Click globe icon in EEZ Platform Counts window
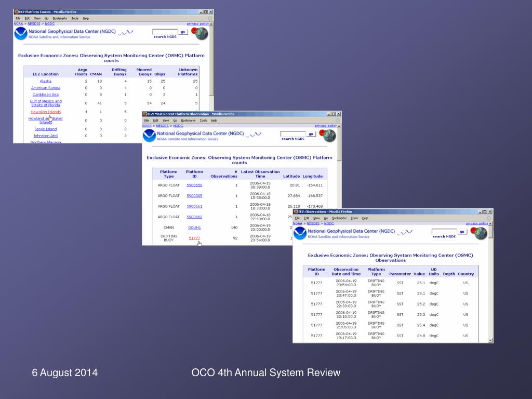The width and height of the screenshot is (532, 399). (200, 33)
